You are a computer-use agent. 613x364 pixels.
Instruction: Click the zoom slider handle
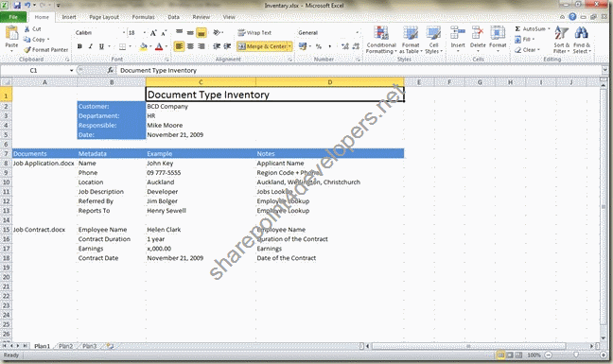tap(576, 355)
